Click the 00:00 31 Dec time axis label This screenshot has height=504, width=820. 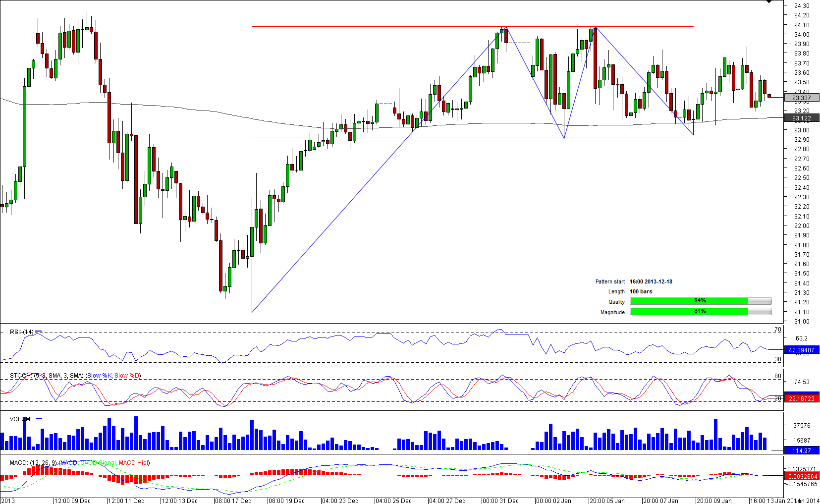pyautogui.click(x=500, y=501)
